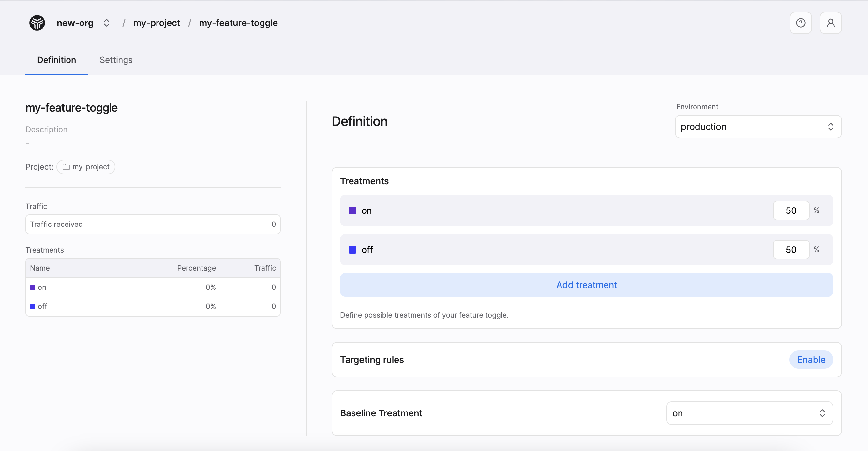Click the 'off' row in Treatments table
The width and height of the screenshot is (868, 451).
tap(153, 307)
